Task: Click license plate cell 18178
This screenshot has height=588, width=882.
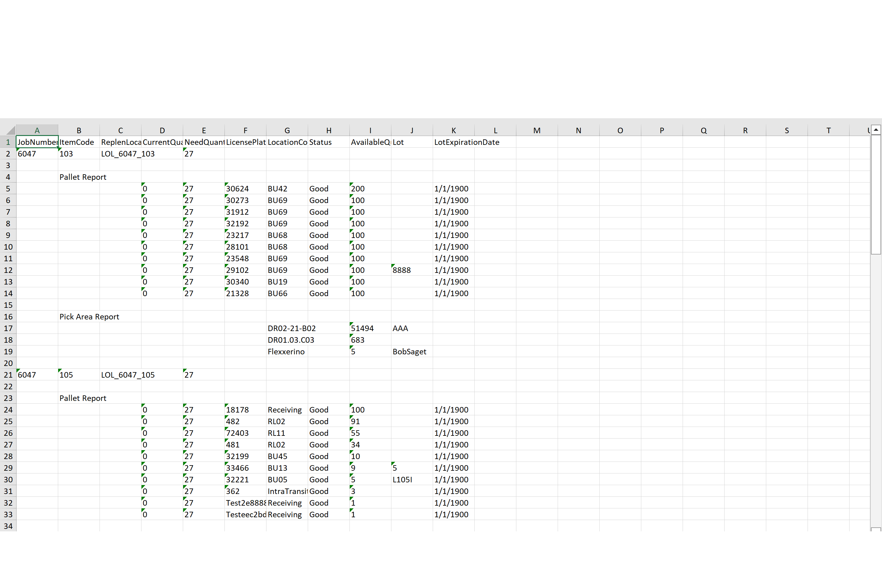Action: pyautogui.click(x=245, y=409)
